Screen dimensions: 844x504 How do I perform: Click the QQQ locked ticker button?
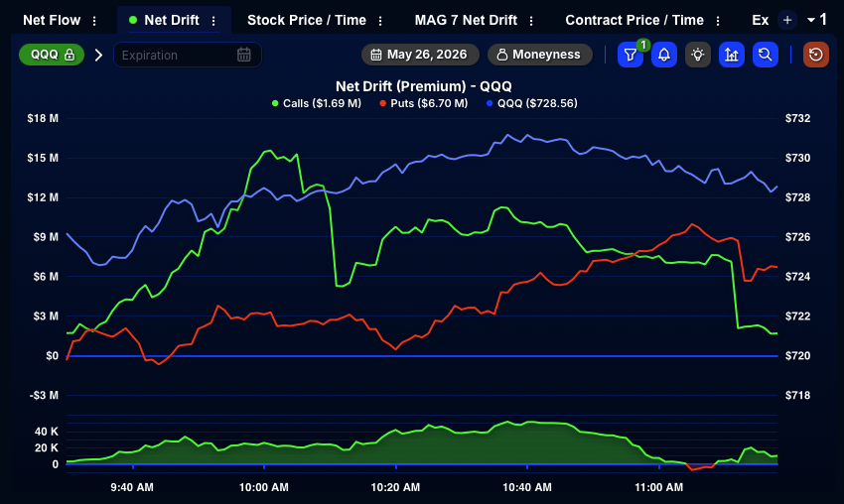[x=52, y=55]
